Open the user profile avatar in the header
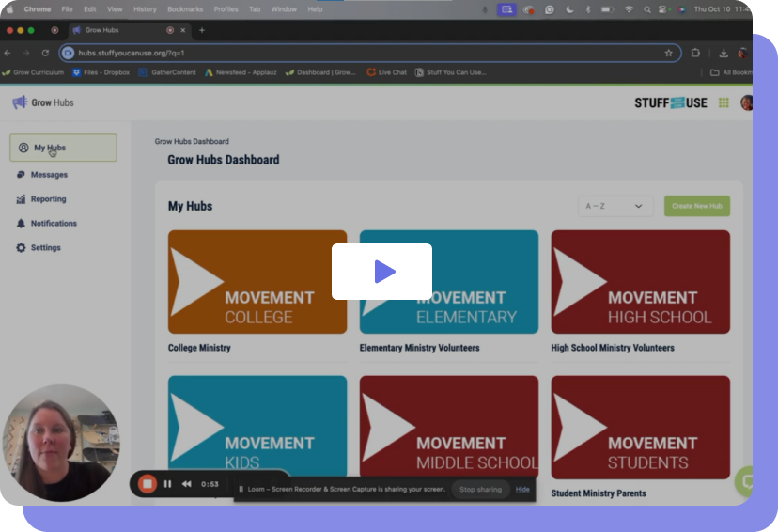 coord(746,102)
